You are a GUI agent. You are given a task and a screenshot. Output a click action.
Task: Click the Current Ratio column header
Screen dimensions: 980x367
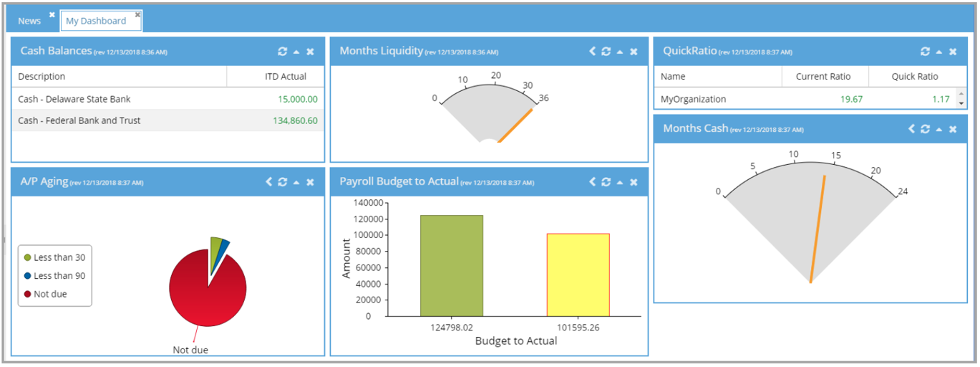tap(823, 76)
